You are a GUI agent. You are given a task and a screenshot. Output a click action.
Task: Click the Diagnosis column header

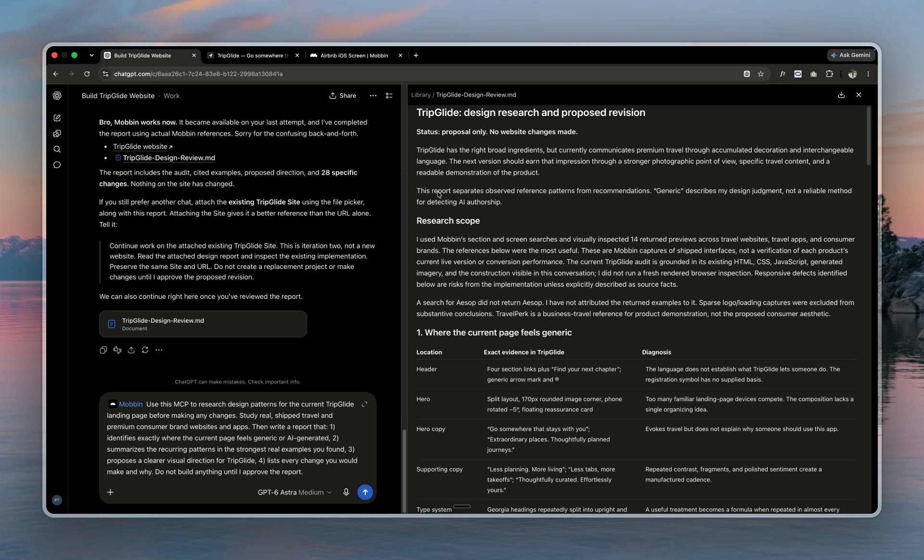click(x=656, y=352)
